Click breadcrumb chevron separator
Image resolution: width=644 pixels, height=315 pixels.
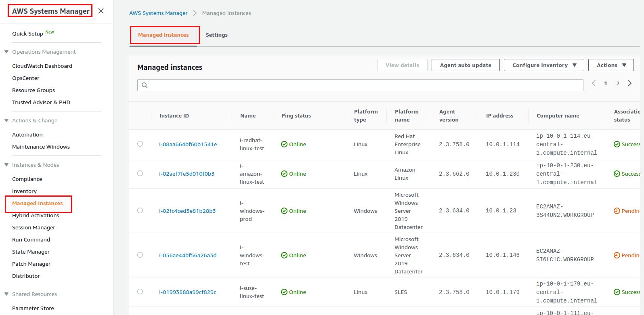[195, 13]
